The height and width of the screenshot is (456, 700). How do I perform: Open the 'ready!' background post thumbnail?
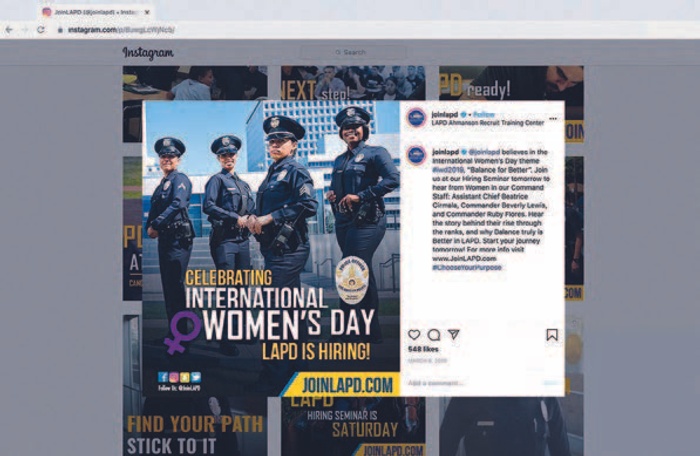pyautogui.click(x=511, y=83)
